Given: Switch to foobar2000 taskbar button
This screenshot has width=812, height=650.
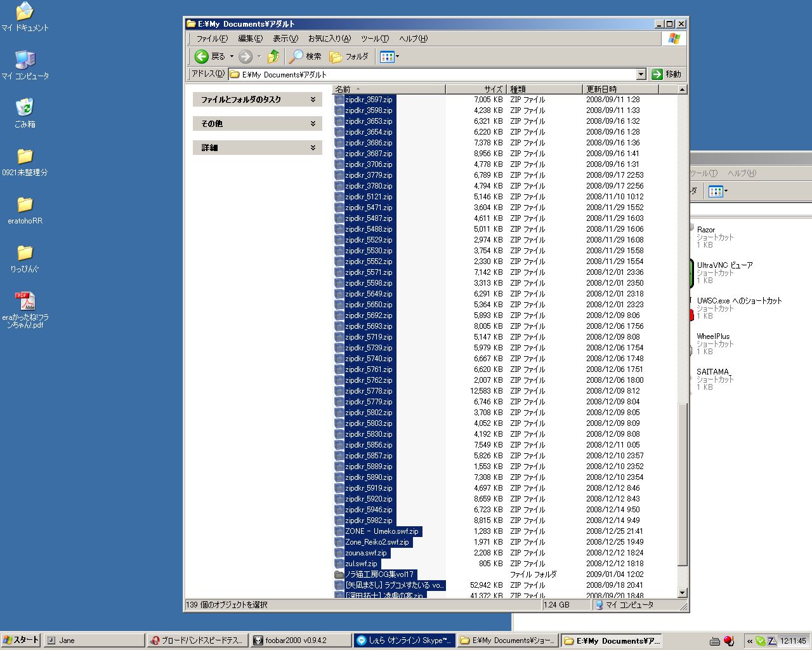Looking at the screenshot, I should coord(299,640).
